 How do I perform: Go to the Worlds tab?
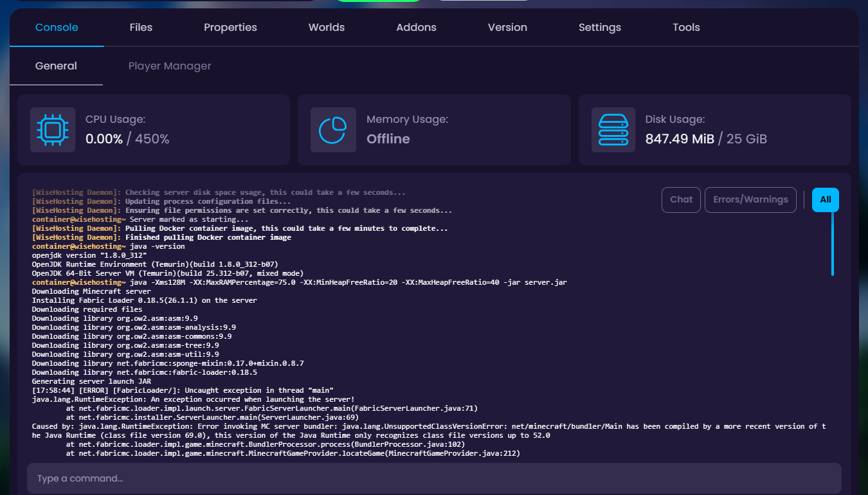pyautogui.click(x=327, y=28)
